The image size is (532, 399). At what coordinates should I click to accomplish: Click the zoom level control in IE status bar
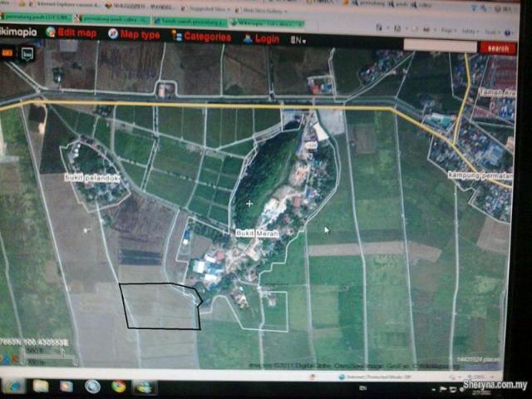point(480,377)
